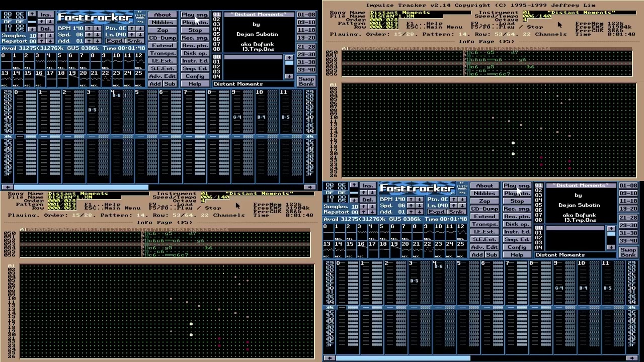
Task: Click Rec. ptn. in lower FastTracker window
Action: click(x=517, y=216)
